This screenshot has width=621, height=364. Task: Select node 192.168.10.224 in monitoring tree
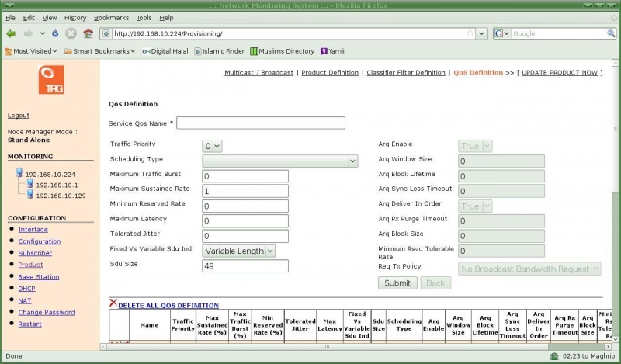(x=50, y=175)
